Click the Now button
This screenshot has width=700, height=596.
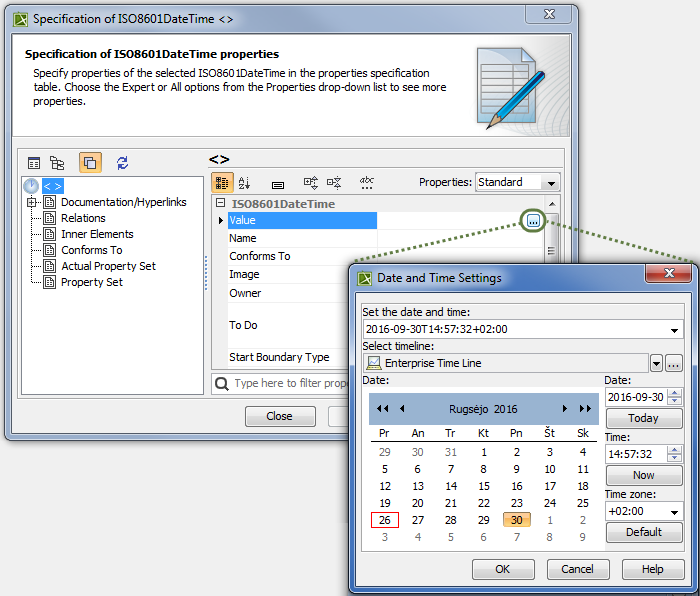[644, 475]
